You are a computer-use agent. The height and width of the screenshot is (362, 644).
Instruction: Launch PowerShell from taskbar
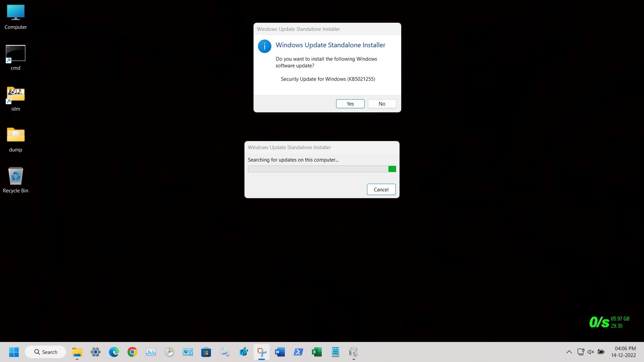point(299,352)
